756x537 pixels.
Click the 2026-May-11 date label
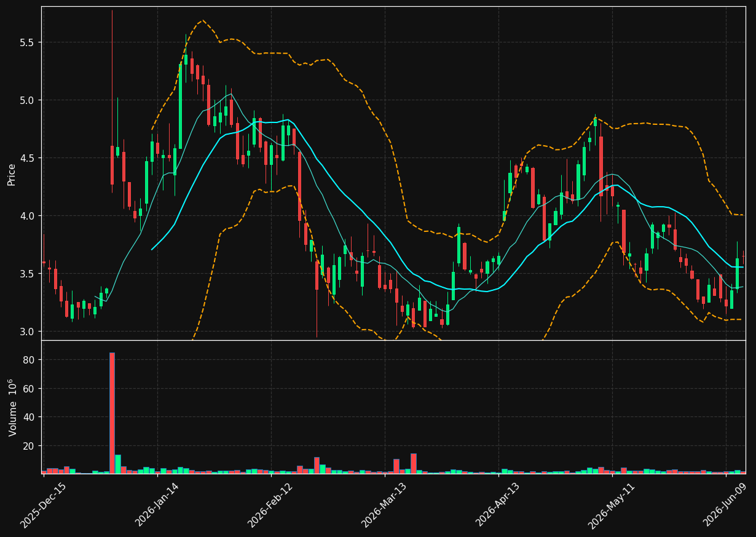612,505
